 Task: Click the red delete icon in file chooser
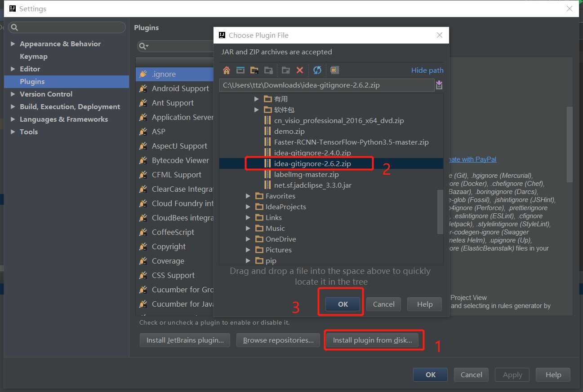300,70
